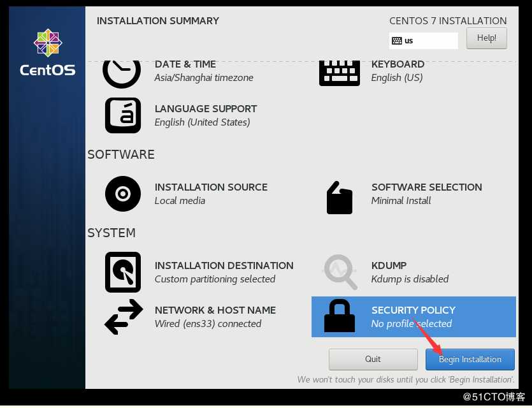Open SECURITY POLICY label
Viewport: 532px width, 408px height.
click(413, 310)
